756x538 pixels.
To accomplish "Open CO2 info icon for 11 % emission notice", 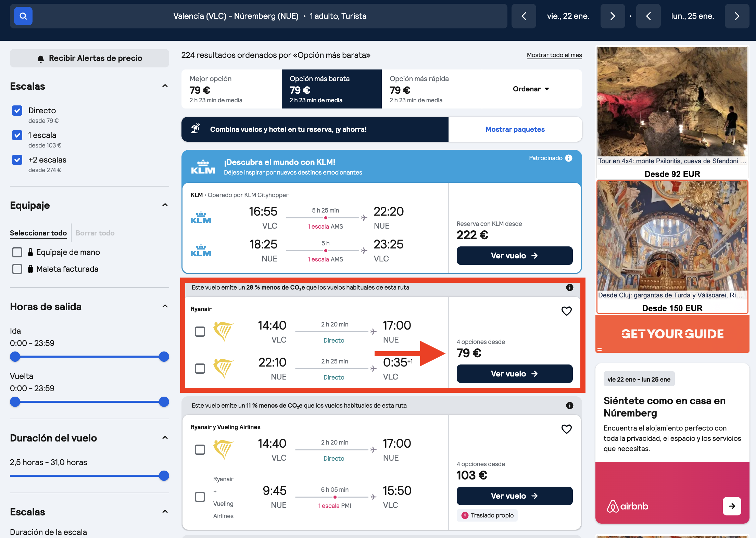I will click(570, 406).
